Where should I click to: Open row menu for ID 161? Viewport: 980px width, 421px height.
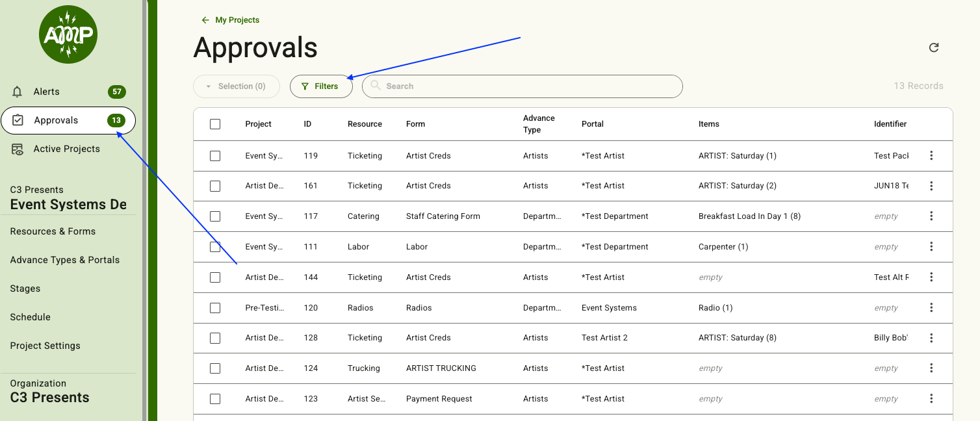(x=931, y=186)
